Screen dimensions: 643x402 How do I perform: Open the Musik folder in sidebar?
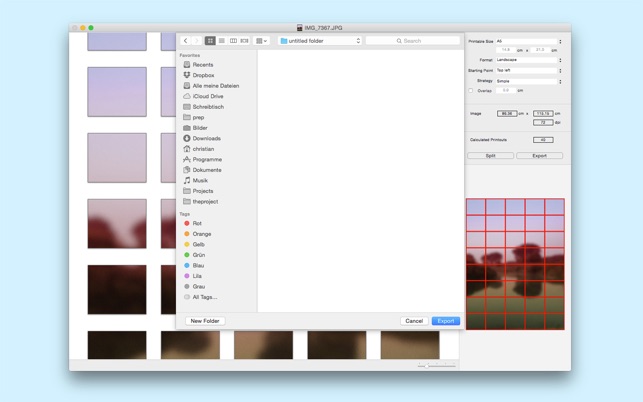pyautogui.click(x=200, y=180)
